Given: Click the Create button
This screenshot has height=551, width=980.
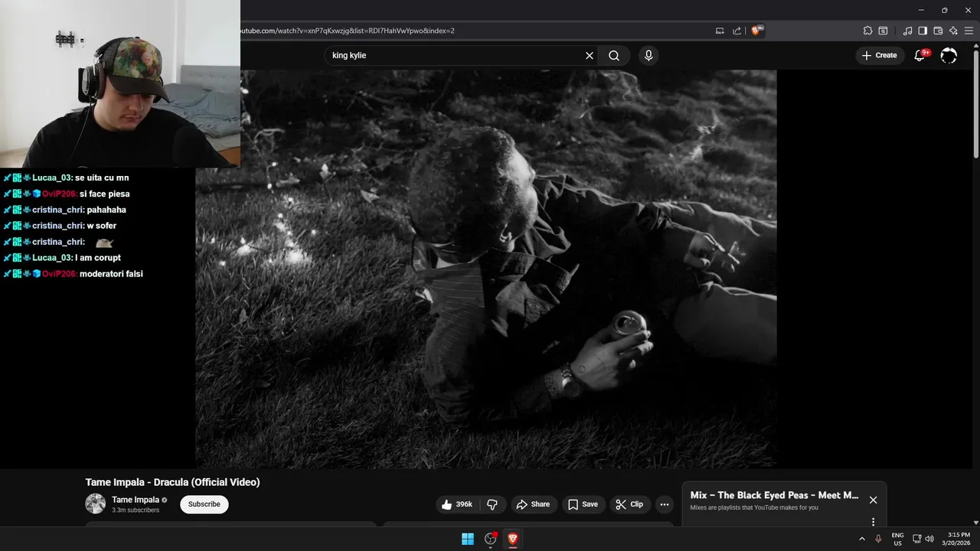Looking at the screenshot, I should pyautogui.click(x=879, y=55).
